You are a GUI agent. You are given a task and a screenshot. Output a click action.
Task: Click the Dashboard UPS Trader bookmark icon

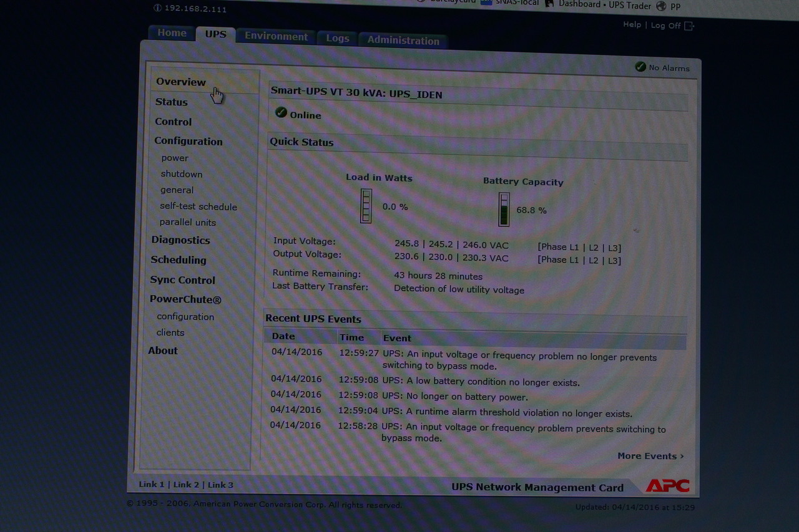point(549,3)
